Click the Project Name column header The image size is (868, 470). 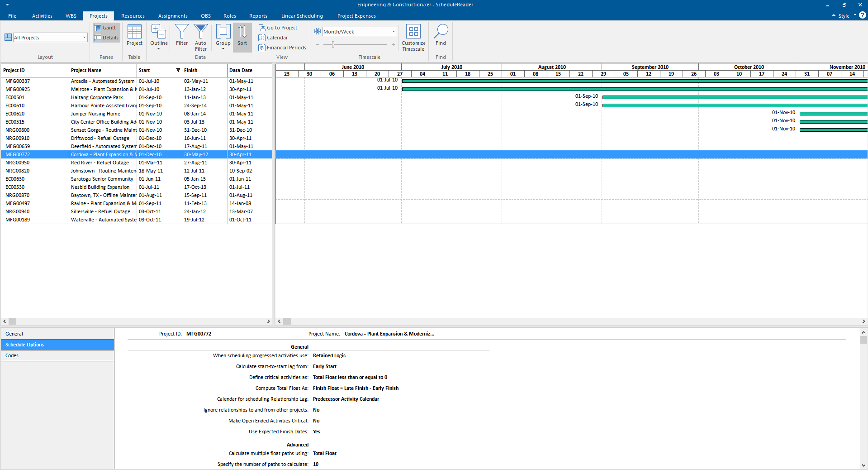click(x=103, y=70)
